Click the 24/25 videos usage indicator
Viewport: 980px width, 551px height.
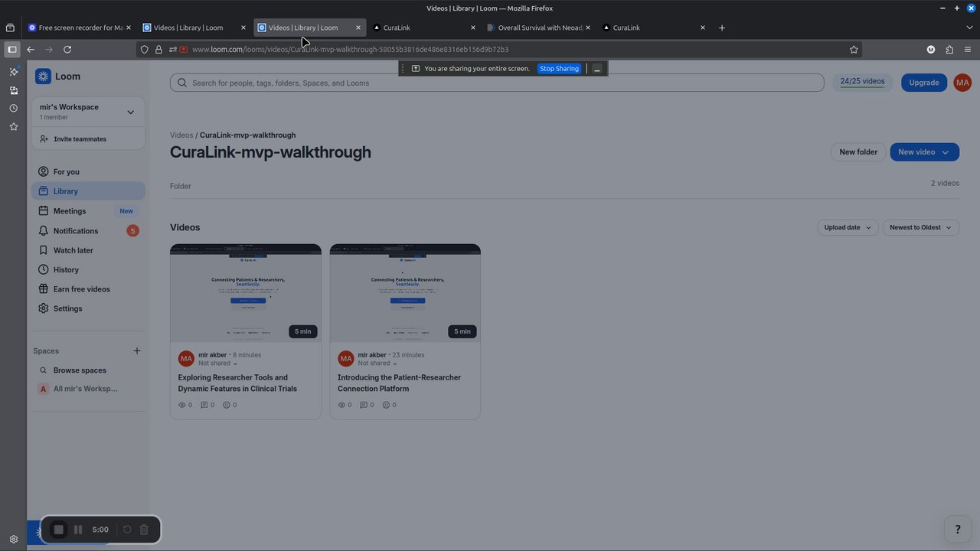(x=862, y=82)
